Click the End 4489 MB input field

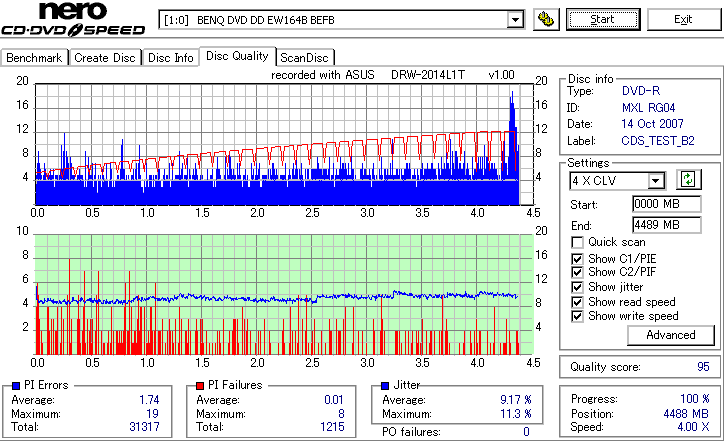click(x=667, y=225)
